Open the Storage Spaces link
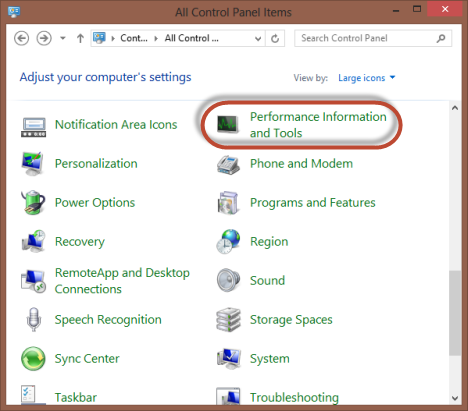Image resolution: width=468 pixels, height=411 pixels. coord(291,320)
